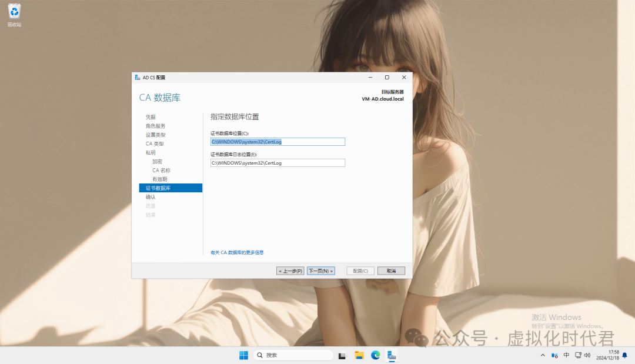
Task: Click the Chinese input method indicator
Action: click(x=566, y=355)
